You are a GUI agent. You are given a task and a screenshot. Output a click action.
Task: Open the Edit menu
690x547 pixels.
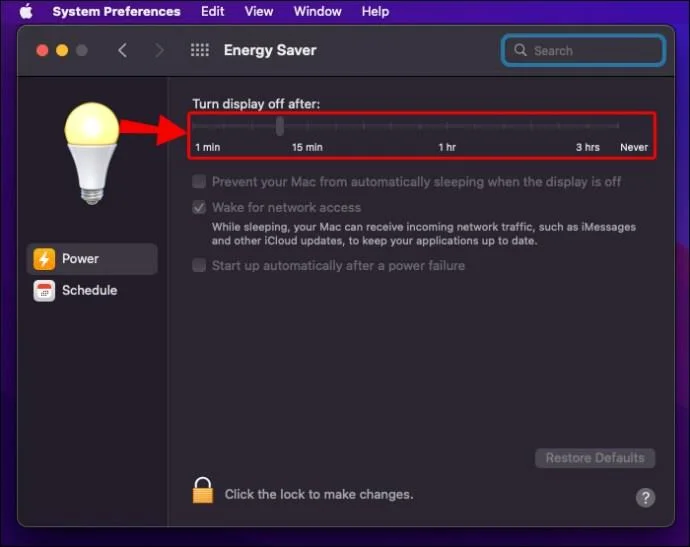[213, 11]
